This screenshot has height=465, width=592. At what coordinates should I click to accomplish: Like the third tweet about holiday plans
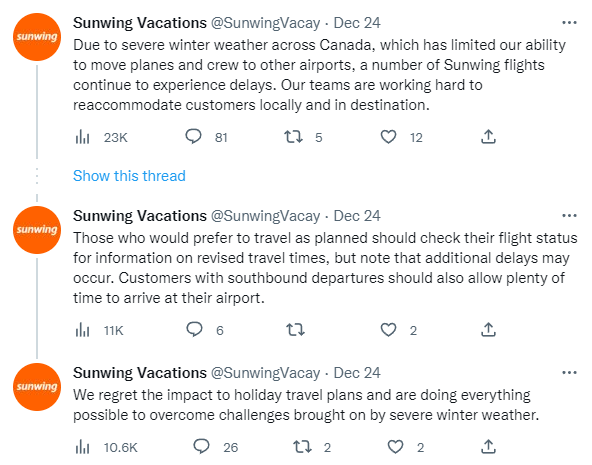[x=395, y=447]
